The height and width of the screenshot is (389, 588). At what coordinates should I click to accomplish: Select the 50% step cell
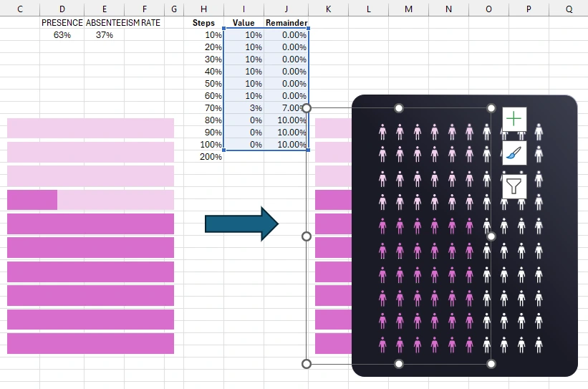[203, 84]
